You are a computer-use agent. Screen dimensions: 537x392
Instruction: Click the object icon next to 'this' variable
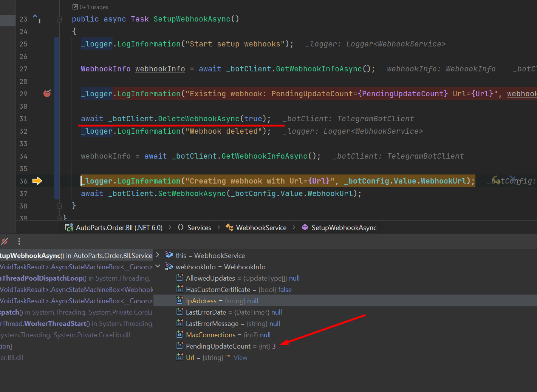169,255
